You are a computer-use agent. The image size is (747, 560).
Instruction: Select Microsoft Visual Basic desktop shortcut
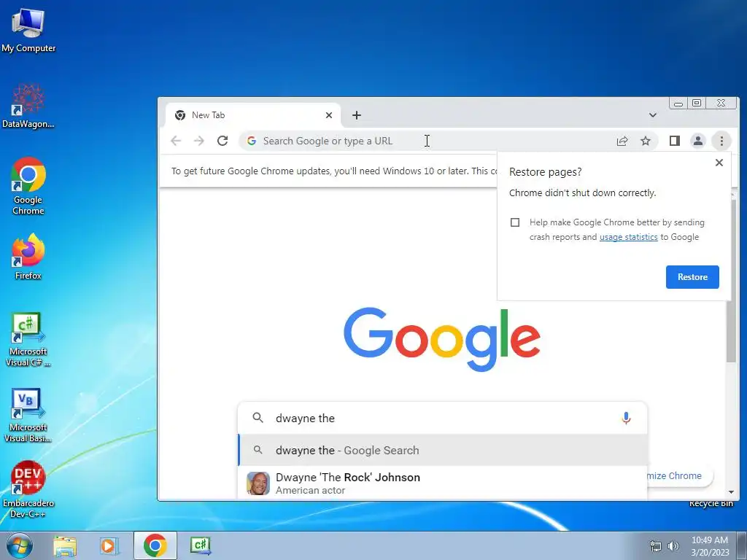tap(28, 415)
